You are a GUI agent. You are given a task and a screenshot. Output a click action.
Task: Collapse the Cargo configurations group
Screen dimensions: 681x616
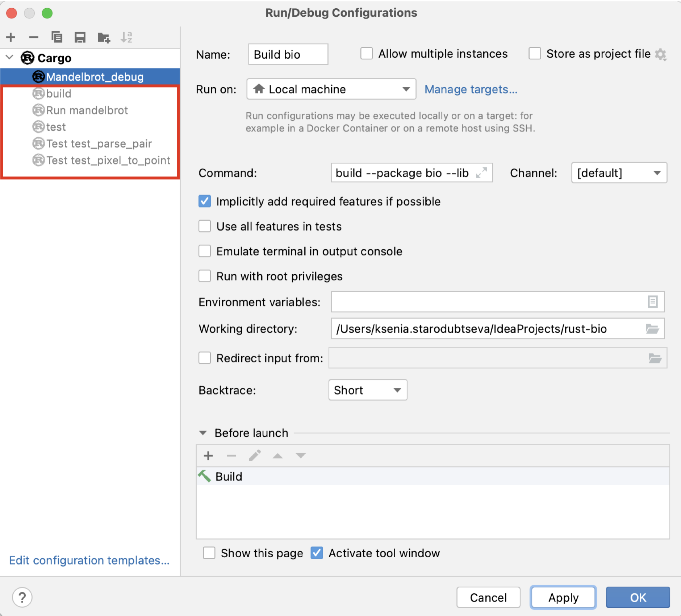(x=10, y=58)
